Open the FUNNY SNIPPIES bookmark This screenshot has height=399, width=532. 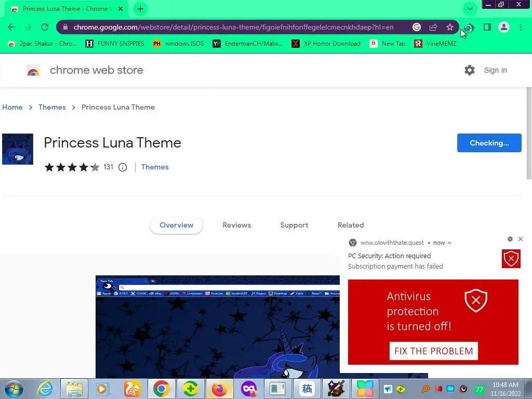point(115,44)
